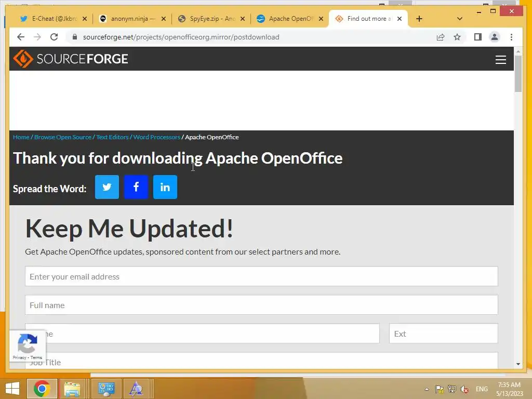The height and width of the screenshot is (399, 532).
Task: Open the Chrome three-dot menu
Action: click(x=511, y=37)
